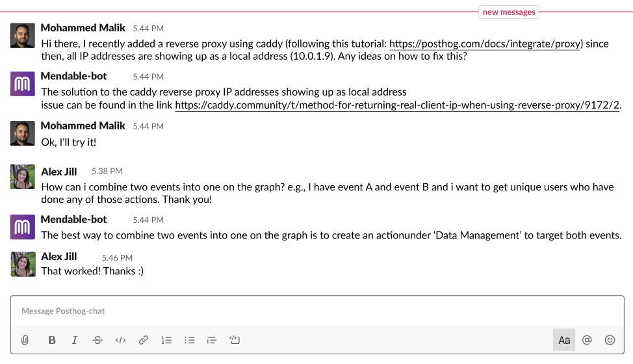Viewport: 633px width, 364px height.
Task: Click the attach file paperclip icon
Action: (x=25, y=340)
